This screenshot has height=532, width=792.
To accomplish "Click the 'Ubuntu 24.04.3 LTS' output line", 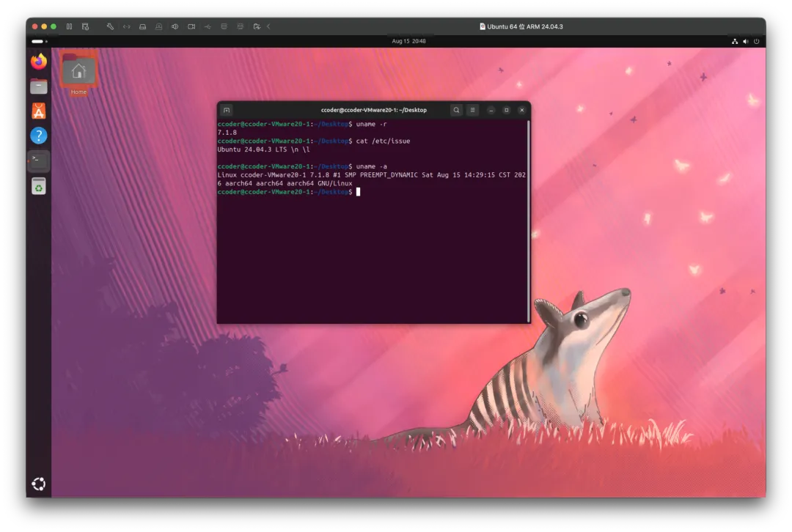I will 264,150.
